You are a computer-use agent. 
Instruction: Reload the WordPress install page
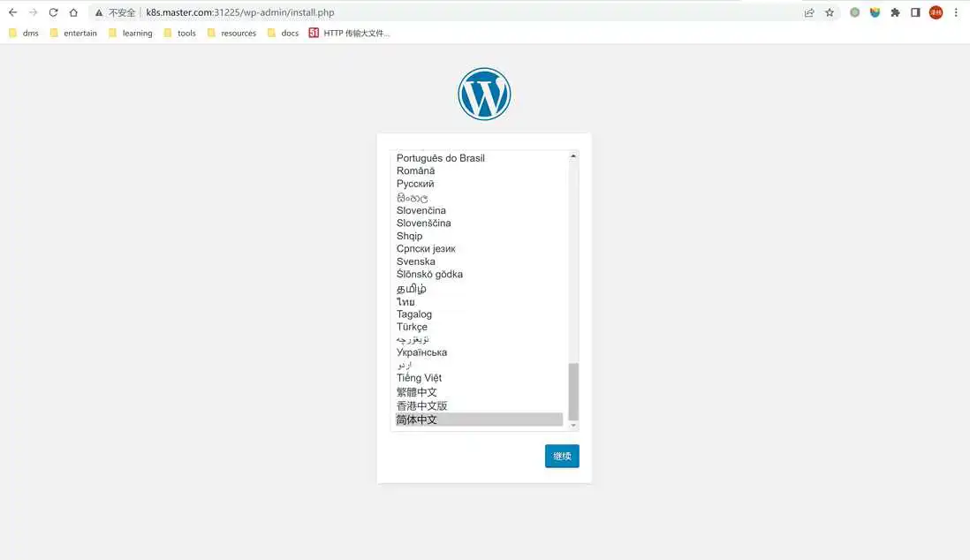[53, 12]
